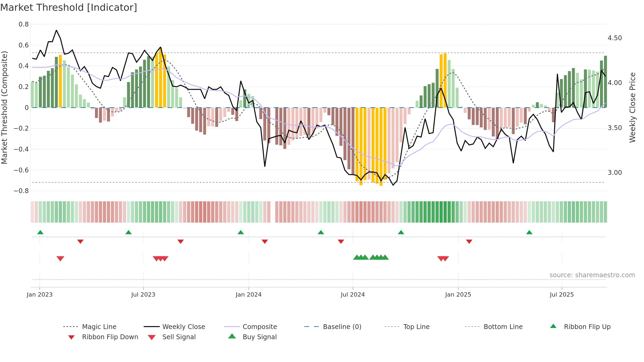
Task: Click the 3.00 tick on the price axis
Action: (615, 173)
